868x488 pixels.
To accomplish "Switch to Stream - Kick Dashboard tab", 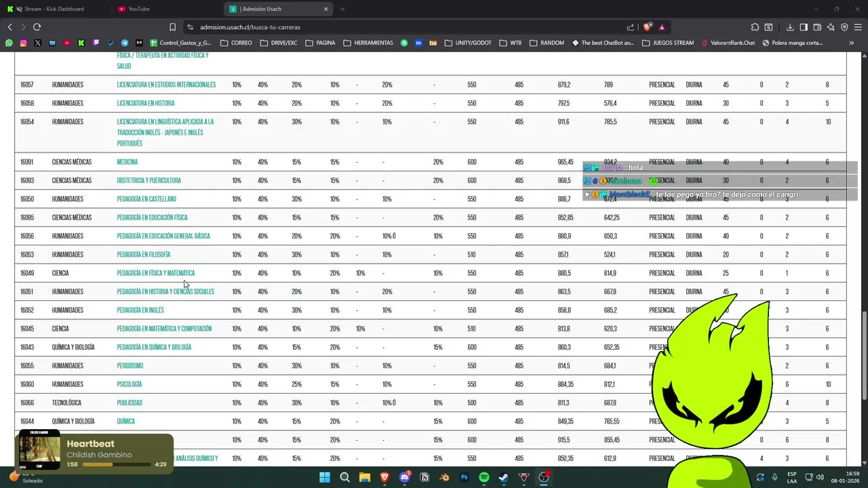I will point(54,9).
